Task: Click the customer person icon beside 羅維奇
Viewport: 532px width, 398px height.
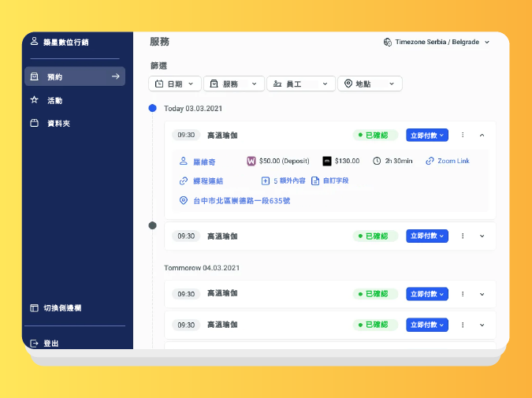Action: pyautogui.click(x=184, y=161)
